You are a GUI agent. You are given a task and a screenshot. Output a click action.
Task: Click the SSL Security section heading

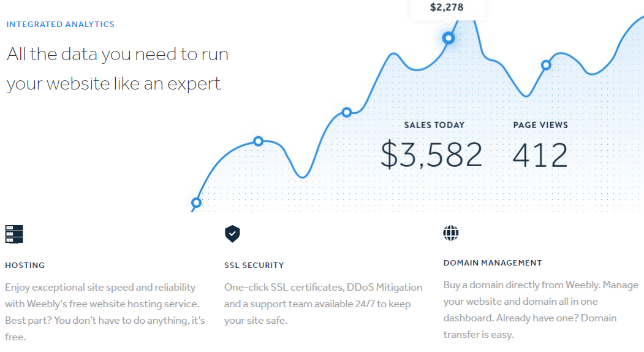pos(254,266)
